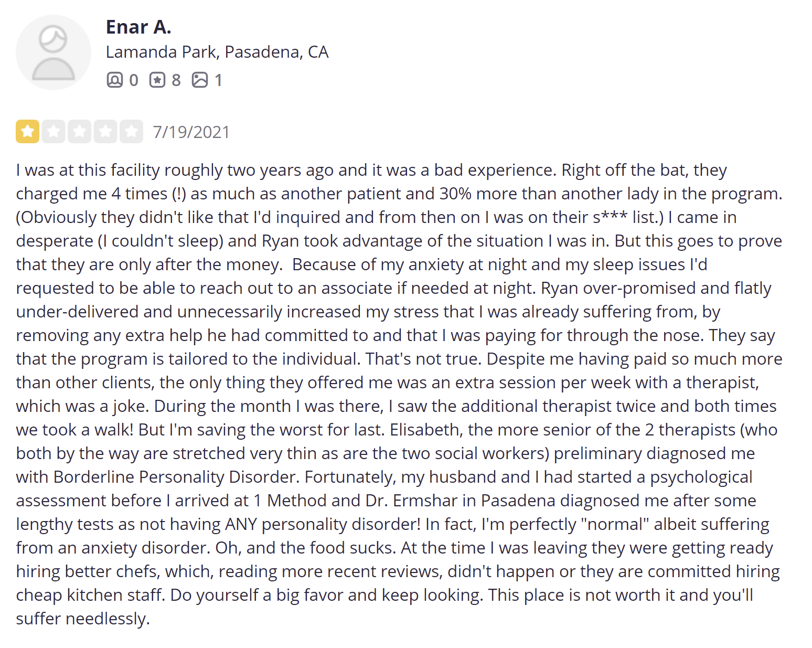Click the name "Elisabeth" in the review
The width and height of the screenshot is (812, 648).
(425, 430)
